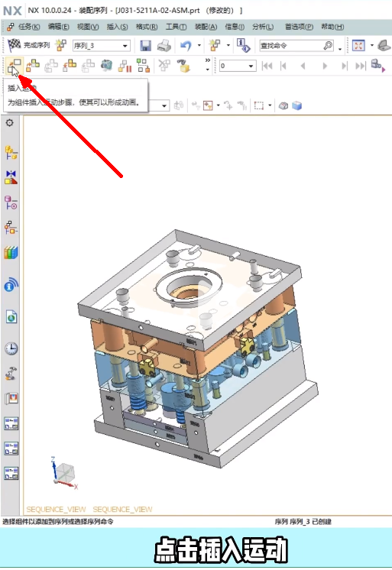Open the 帮助(H) menu
Viewport: 392px width, 570px height.
[x=332, y=27]
